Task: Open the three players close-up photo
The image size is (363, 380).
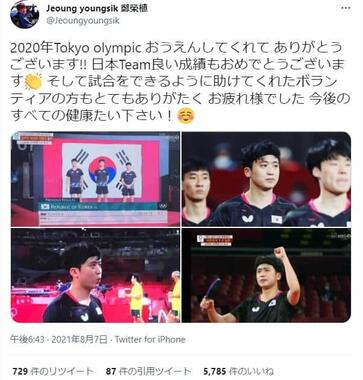Action: click(266, 179)
